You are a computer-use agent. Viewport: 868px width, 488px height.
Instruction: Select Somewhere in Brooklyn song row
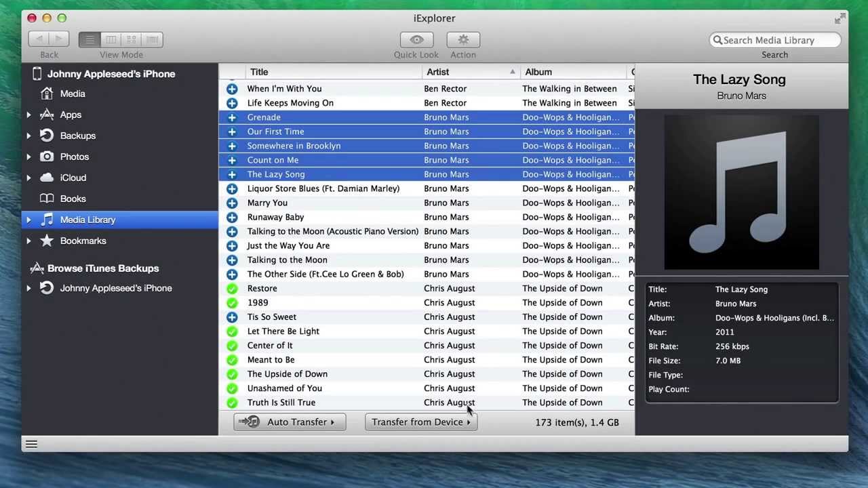(427, 146)
